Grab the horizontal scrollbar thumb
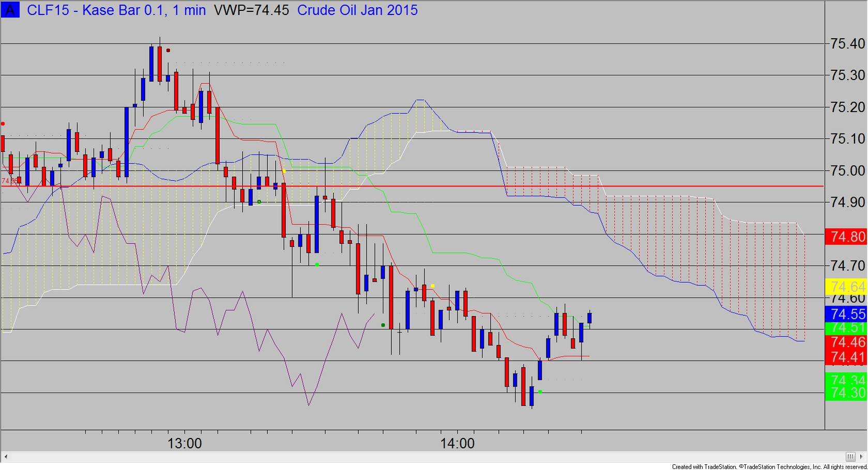 [x=850, y=457]
